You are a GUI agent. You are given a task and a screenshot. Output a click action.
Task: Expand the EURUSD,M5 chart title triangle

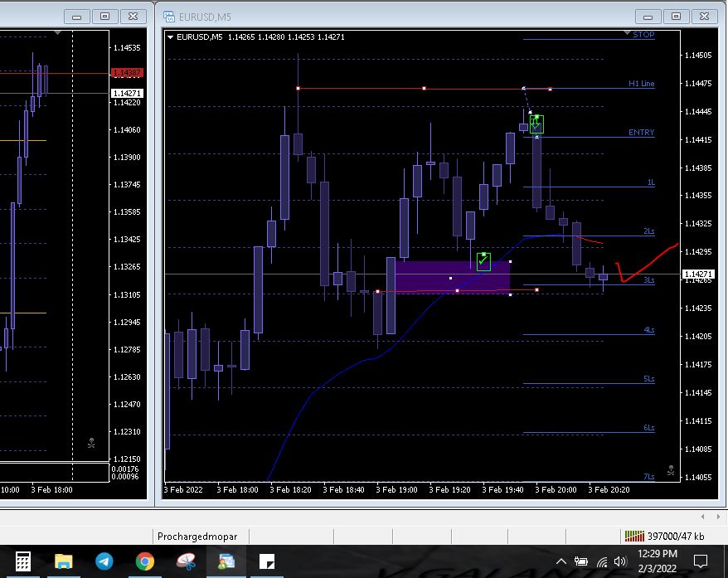(171, 37)
